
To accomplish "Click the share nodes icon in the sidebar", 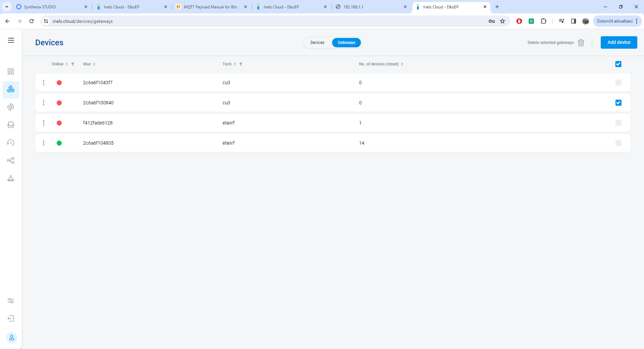I will [11, 160].
